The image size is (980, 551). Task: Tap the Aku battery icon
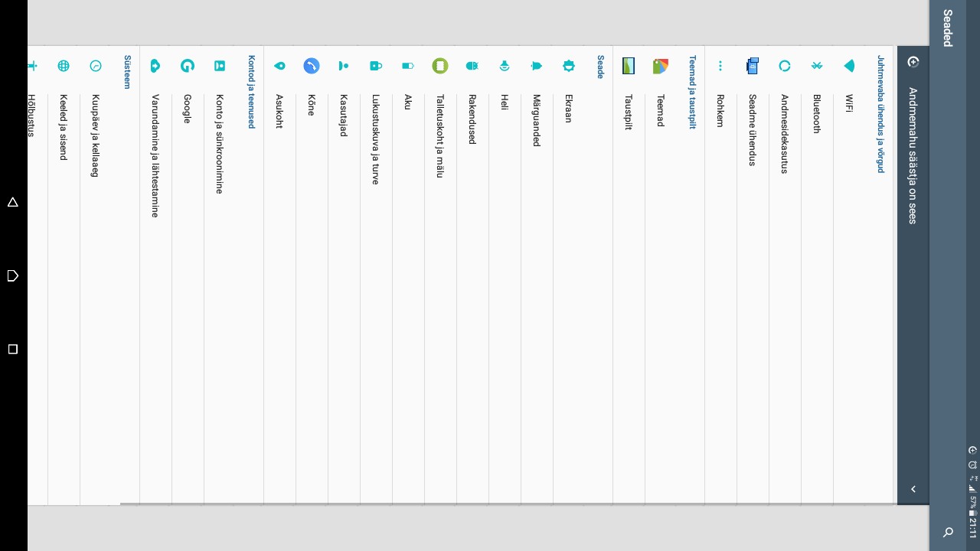tap(408, 66)
